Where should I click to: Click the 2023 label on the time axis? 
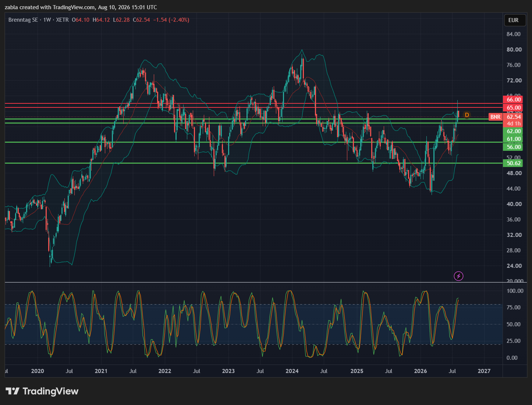pos(228,371)
